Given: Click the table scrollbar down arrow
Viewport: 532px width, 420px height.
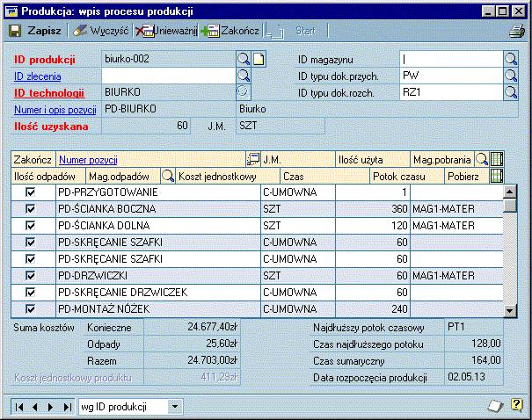Looking at the screenshot, I should click(x=510, y=310).
